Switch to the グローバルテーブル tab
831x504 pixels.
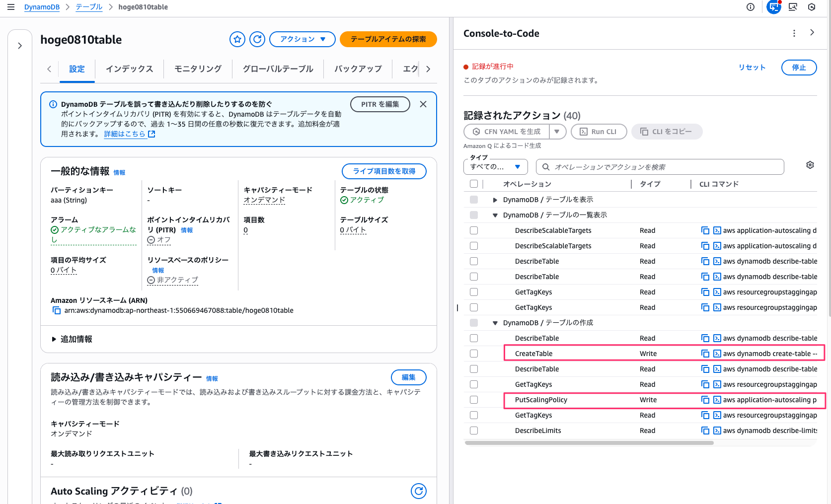pyautogui.click(x=278, y=69)
